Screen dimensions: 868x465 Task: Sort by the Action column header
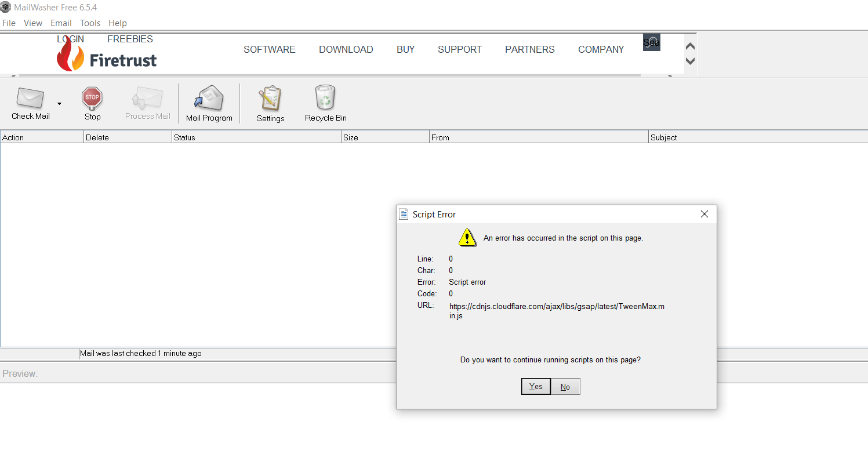(x=42, y=137)
